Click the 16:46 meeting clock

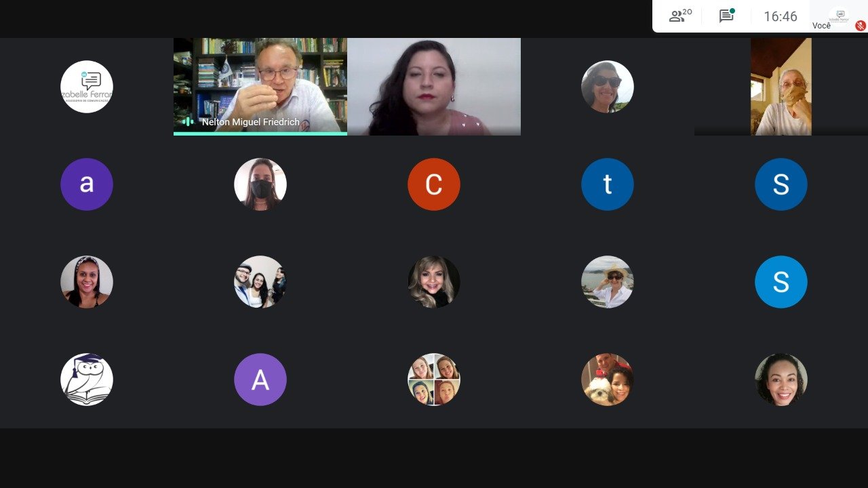pyautogui.click(x=781, y=16)
